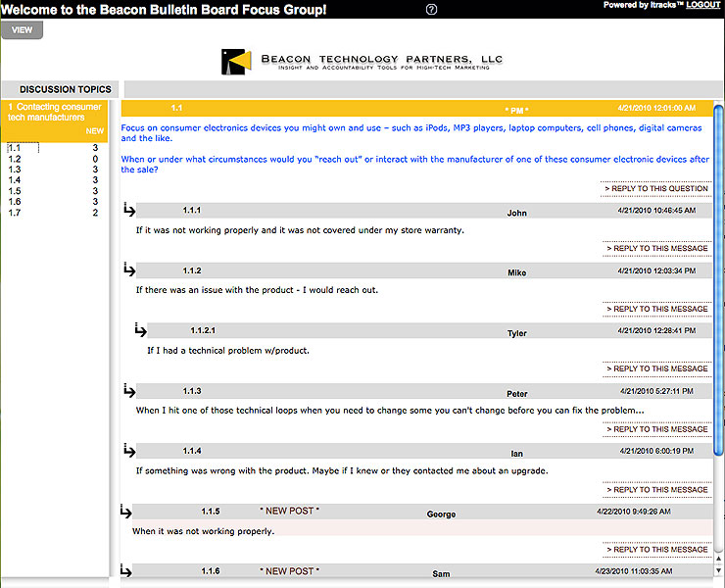Viewport: 725px width, 588px height.
Task: Select subtopic 1.6 in topics list
Action: click(x=15, y=202)
